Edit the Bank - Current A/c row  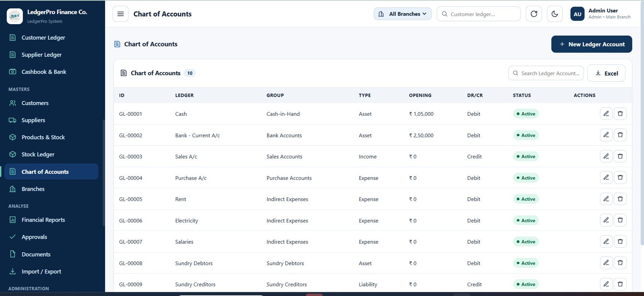point(606,135)
